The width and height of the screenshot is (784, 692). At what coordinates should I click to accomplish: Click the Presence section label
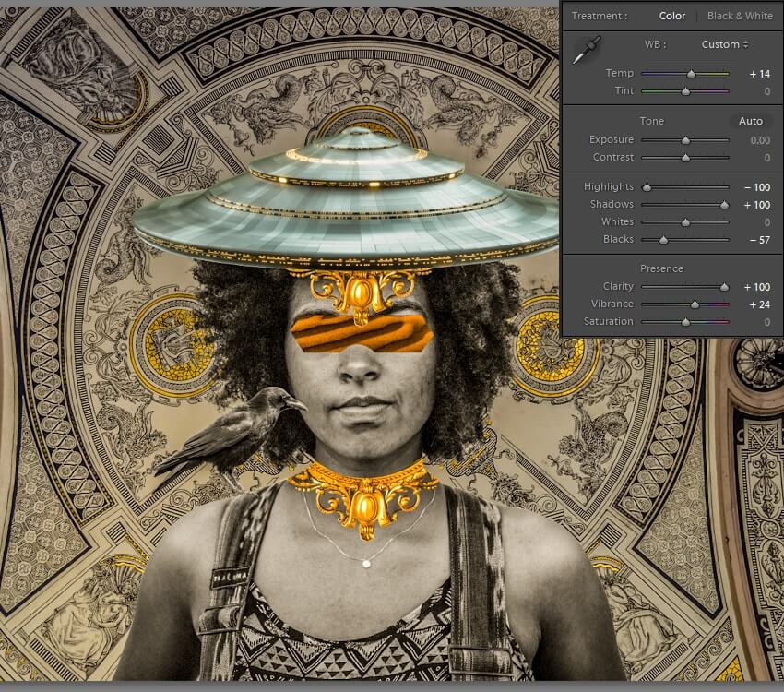click(661, 268)
